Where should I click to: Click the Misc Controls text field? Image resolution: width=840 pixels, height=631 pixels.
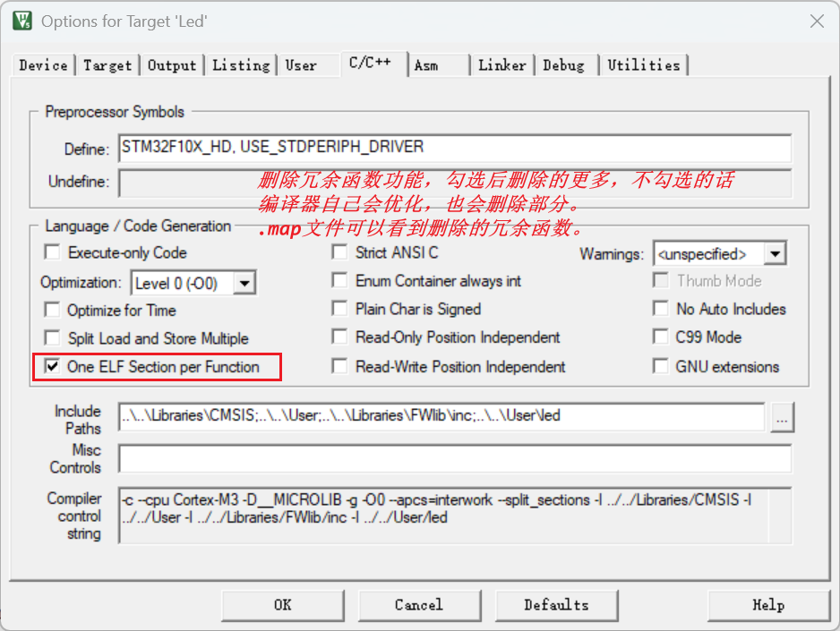coord(454,459)
